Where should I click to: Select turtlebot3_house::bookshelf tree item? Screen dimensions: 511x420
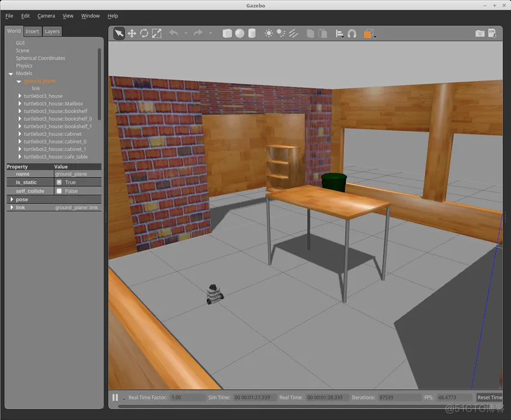pyautogui.click(x=55, y=111)
